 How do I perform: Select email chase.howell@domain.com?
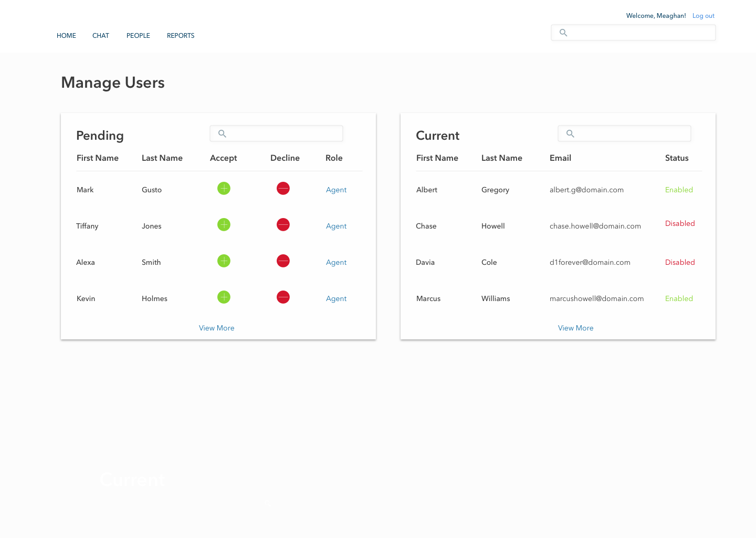point(595,226)
